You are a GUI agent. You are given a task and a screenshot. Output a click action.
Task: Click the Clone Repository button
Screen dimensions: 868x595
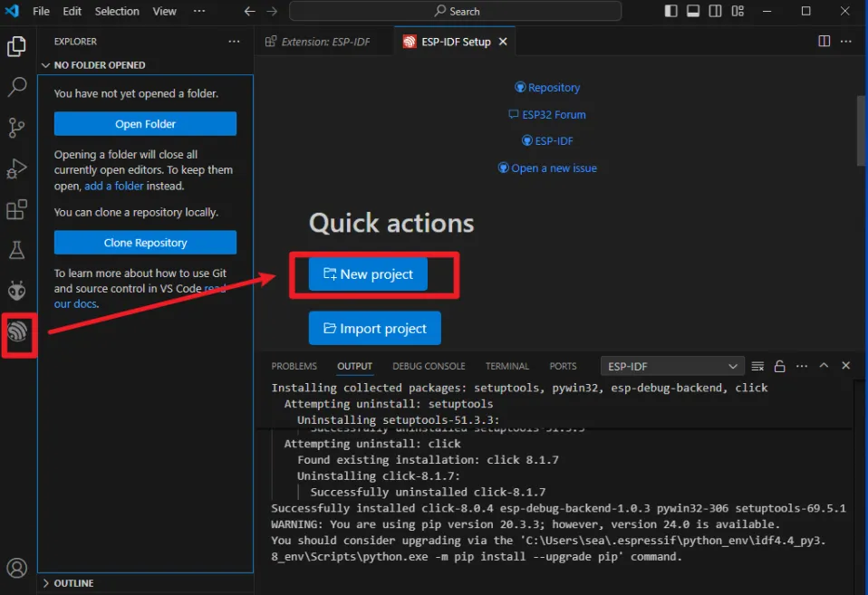(145, 243)
